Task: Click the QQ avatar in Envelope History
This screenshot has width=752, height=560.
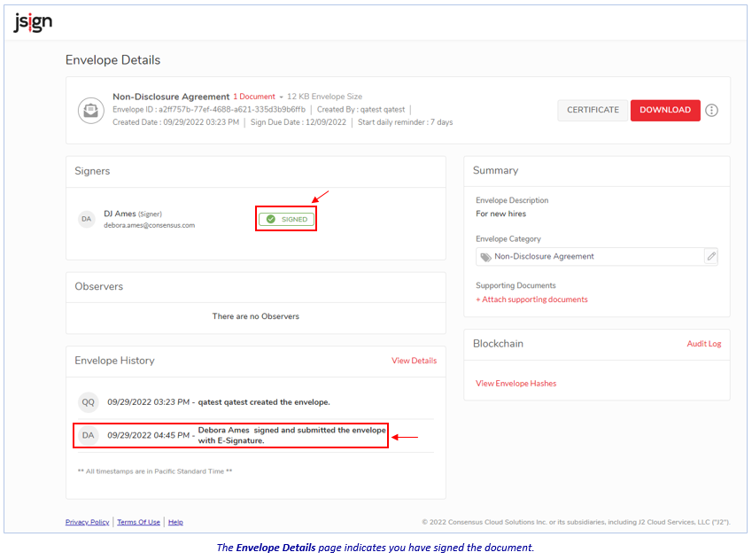Action: tap(89, 402)
